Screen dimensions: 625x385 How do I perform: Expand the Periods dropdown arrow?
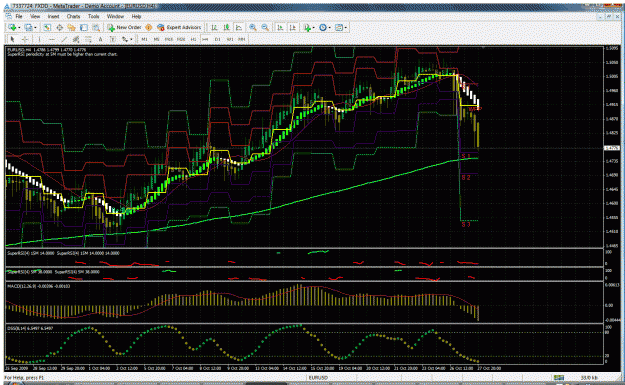tap(330, 28)
